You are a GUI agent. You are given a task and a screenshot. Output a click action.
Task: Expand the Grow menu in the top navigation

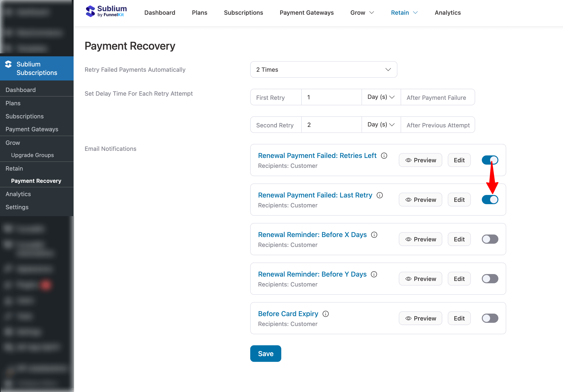(362, 12)
